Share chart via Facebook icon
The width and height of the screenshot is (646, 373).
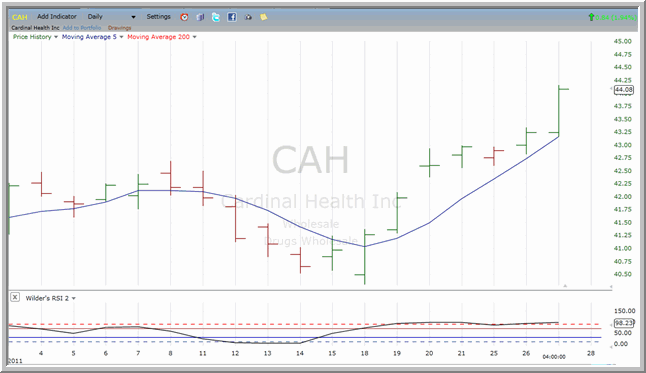pyautogui.click(x=232, y=17)
